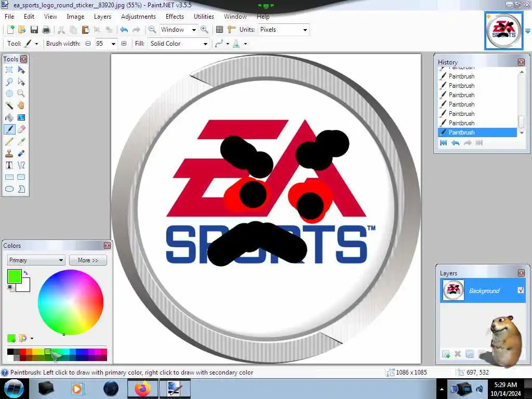Swap primary and secondary colors arrow
532x399 pixels.
tap(26, 273)
